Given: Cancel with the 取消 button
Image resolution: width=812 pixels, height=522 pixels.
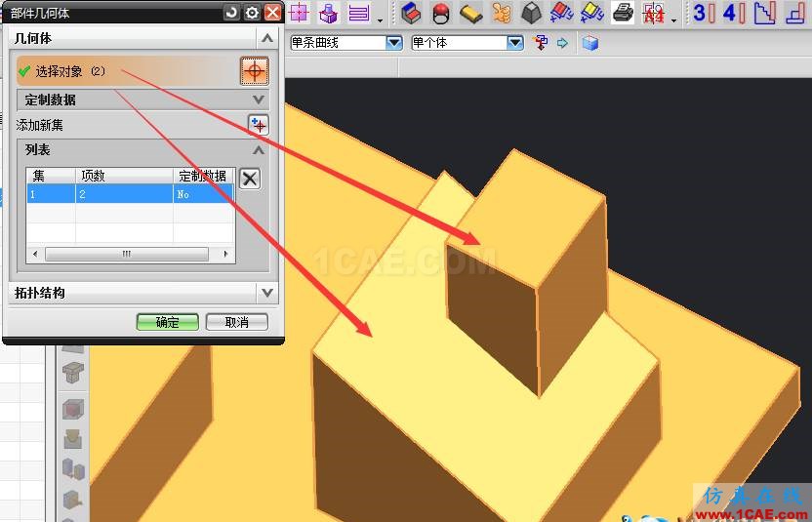Looking at the screenshot, I should click(236, 322).
